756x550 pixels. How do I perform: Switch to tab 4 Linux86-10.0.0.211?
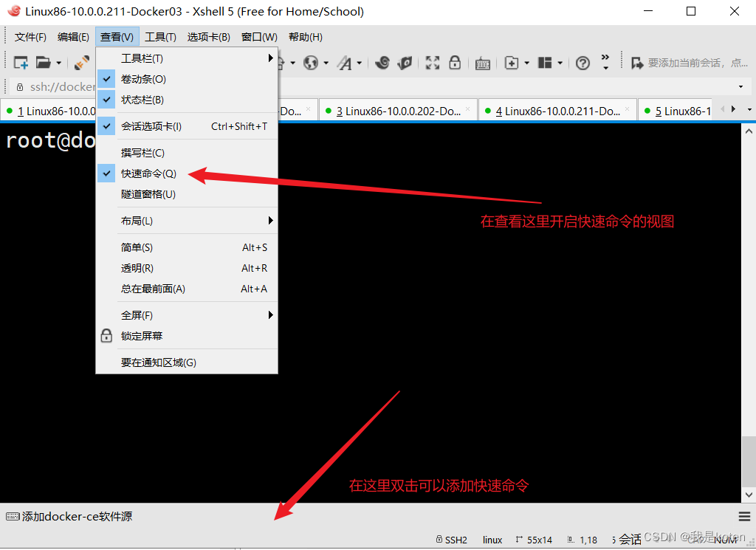(x=557, y=111)
